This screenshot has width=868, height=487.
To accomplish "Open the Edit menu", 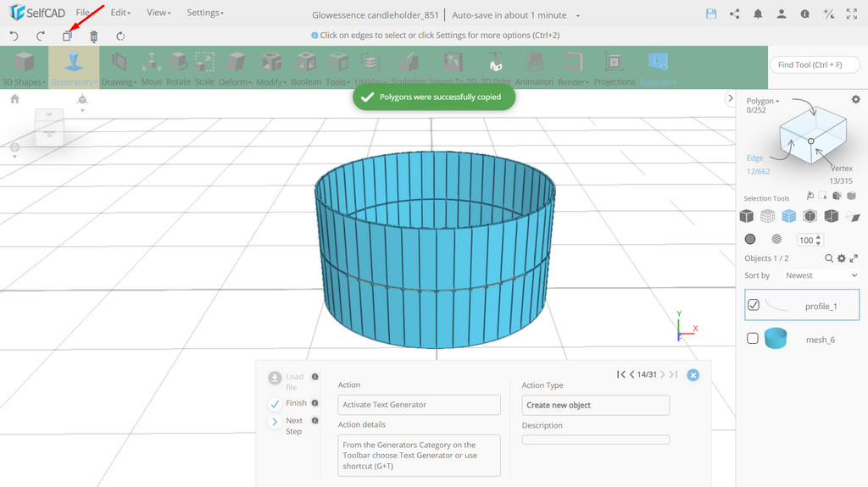I will tap(120, 12).
